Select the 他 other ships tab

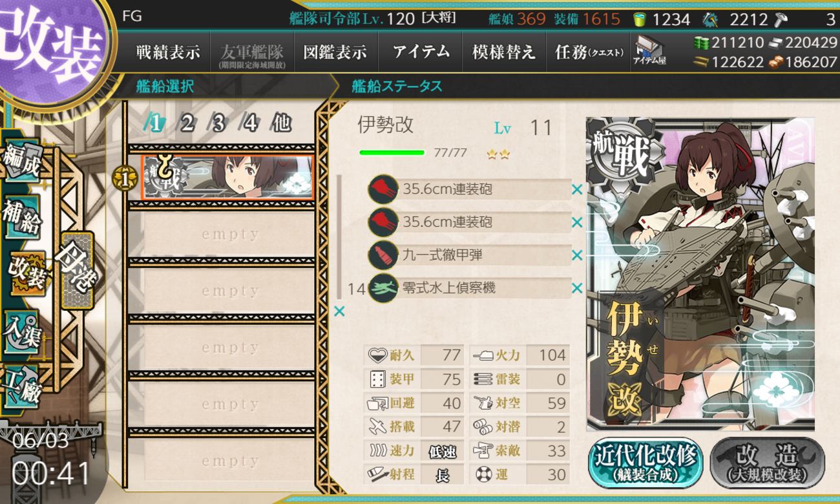click(282, 123)
